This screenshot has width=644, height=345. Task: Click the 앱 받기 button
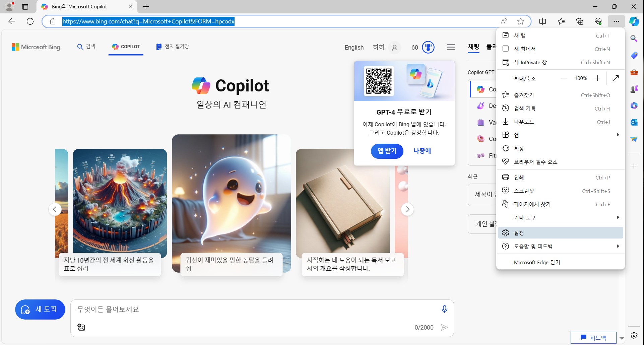[387, 151]
